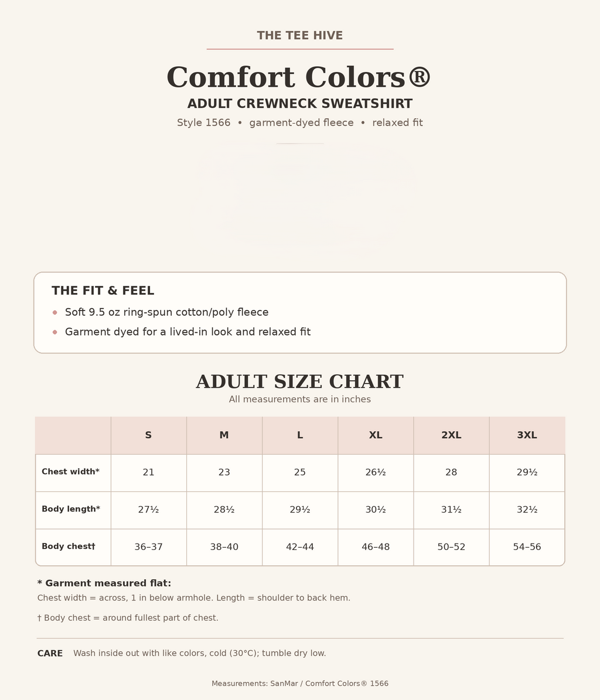Screen dimensions: 600x700
Task: Click the ADULT SIZE CHART heading
Action: (x=300, y=382)
